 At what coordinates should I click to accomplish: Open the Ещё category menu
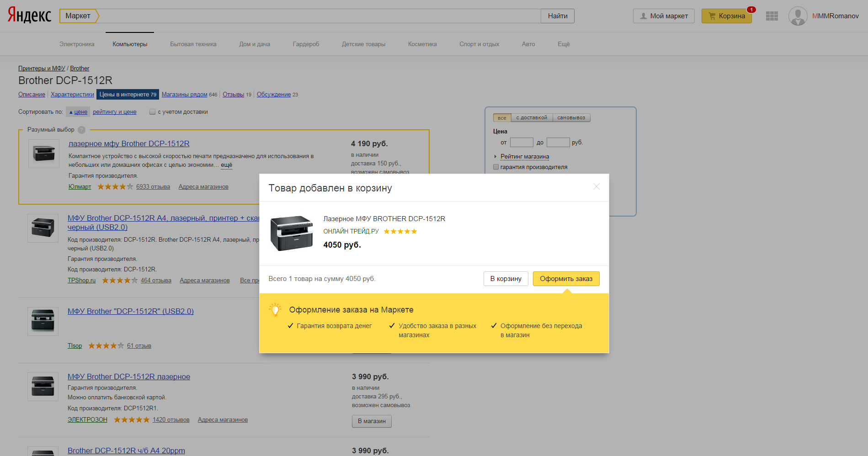(564, 44)
